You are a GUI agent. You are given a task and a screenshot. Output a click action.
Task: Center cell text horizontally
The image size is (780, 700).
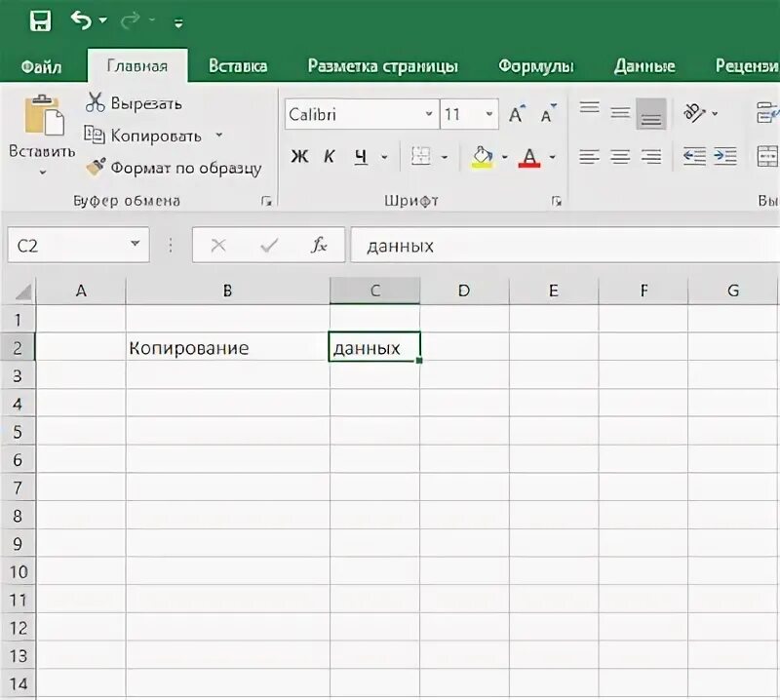[620, 157]
